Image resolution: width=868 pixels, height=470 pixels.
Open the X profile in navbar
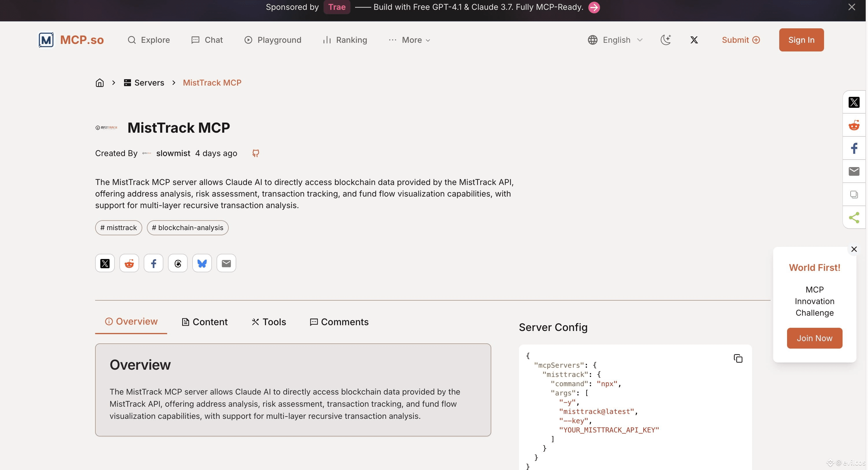click(694, 40)
